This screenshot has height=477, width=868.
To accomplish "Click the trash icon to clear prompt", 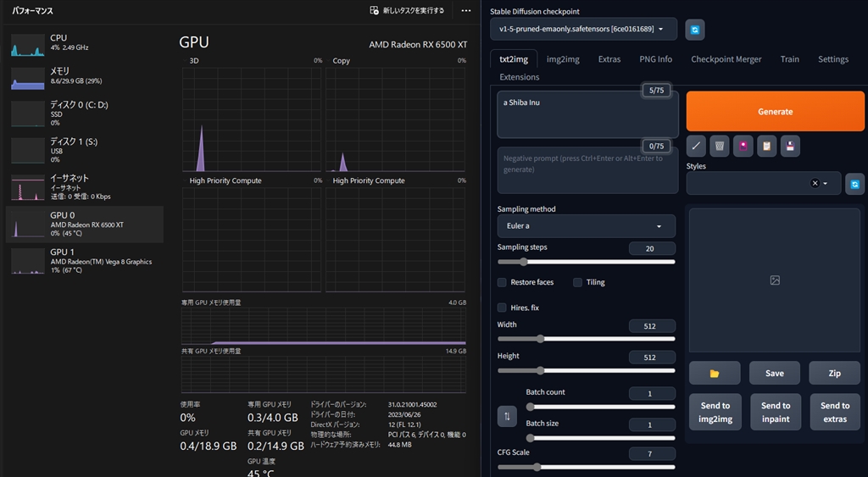I will tap(719, 146).
